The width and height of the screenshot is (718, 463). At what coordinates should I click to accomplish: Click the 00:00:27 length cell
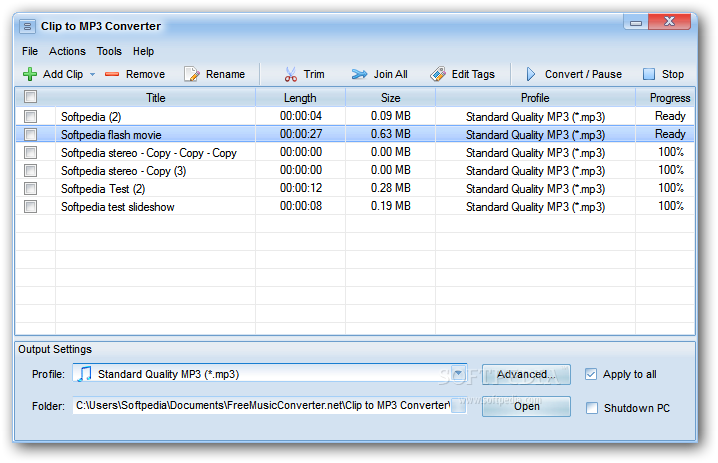(301, 134)
